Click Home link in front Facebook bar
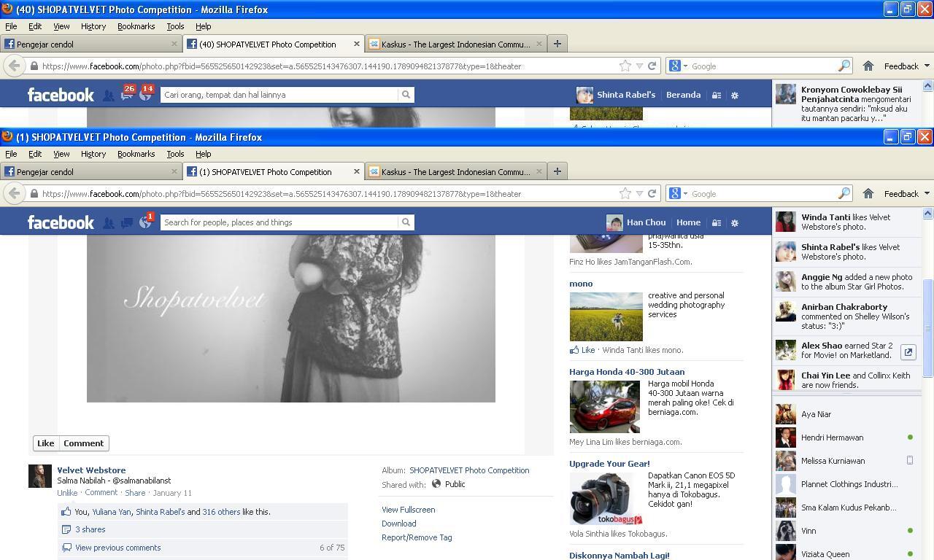Screen dimensions: 934x560 pos(688,222)
